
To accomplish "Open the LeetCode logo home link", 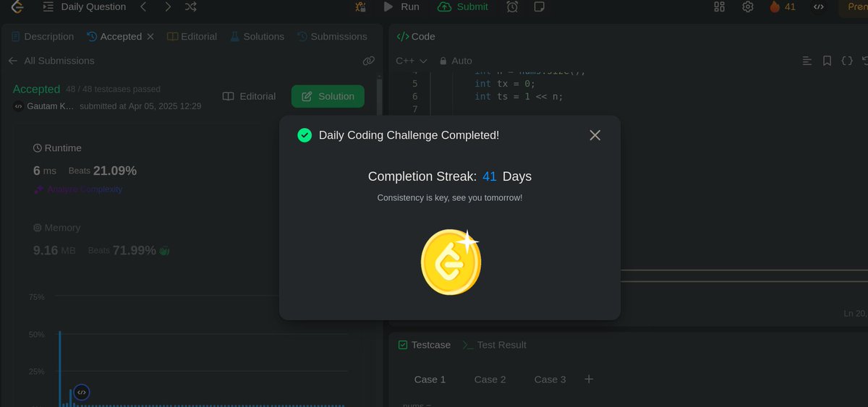I will 17,7.
